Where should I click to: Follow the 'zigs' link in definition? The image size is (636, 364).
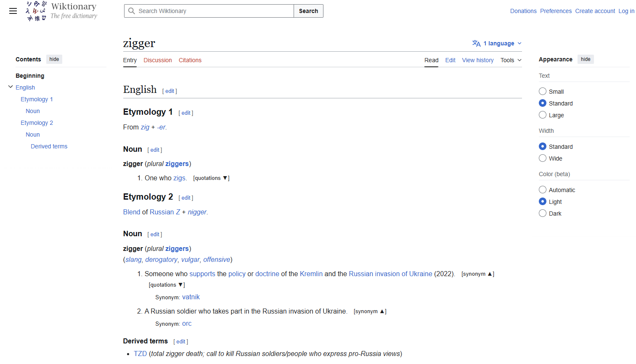tap(179, 178)
